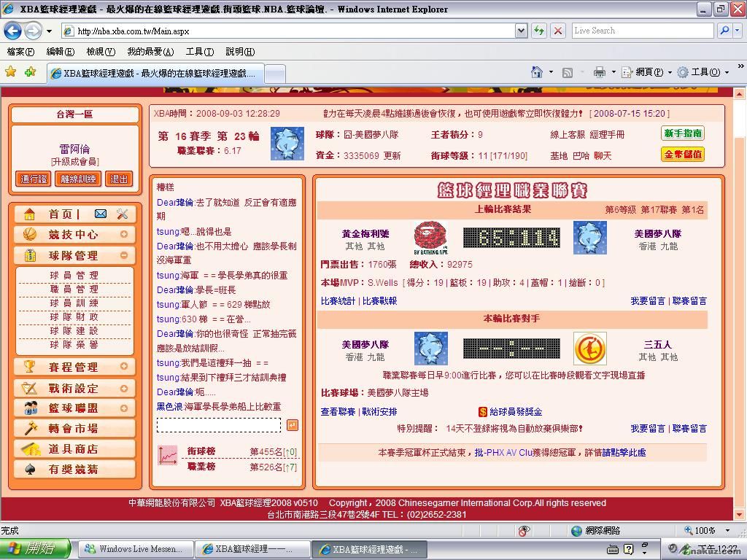Click the house icon of 首頁

click(29, 214)
